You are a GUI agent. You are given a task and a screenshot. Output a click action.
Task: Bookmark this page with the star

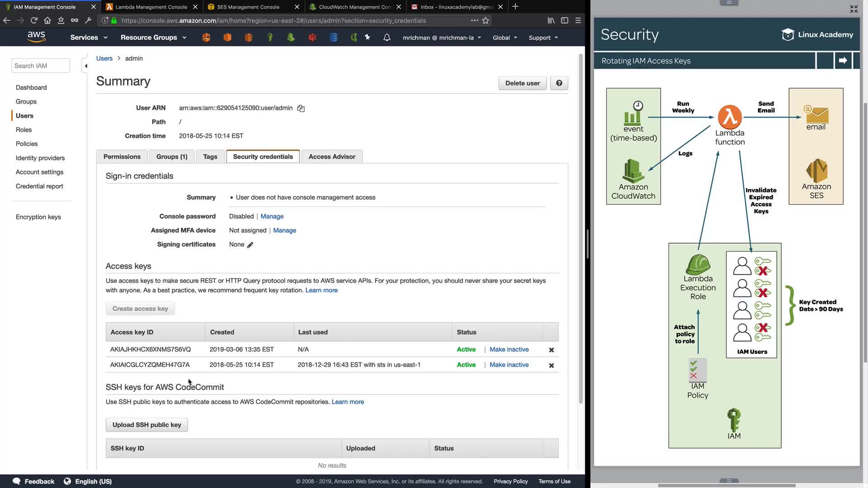[486, 20]
